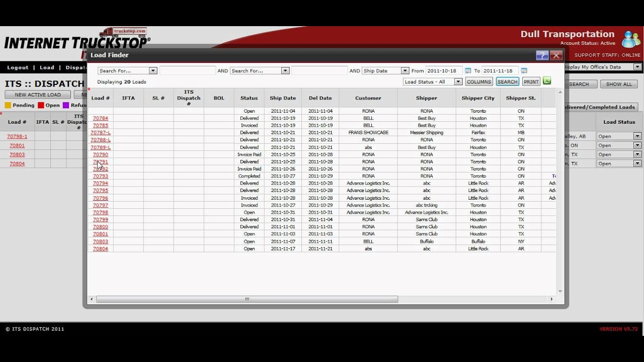This screenshot has height=362, width=644.
Task: Click SHOW ALL button in background page
Action: (619, 84)
